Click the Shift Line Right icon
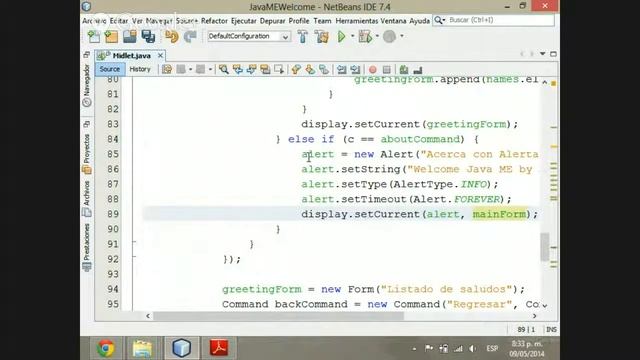Image resolution: width=640 pixels, height=360 pixels. (356, 69)
